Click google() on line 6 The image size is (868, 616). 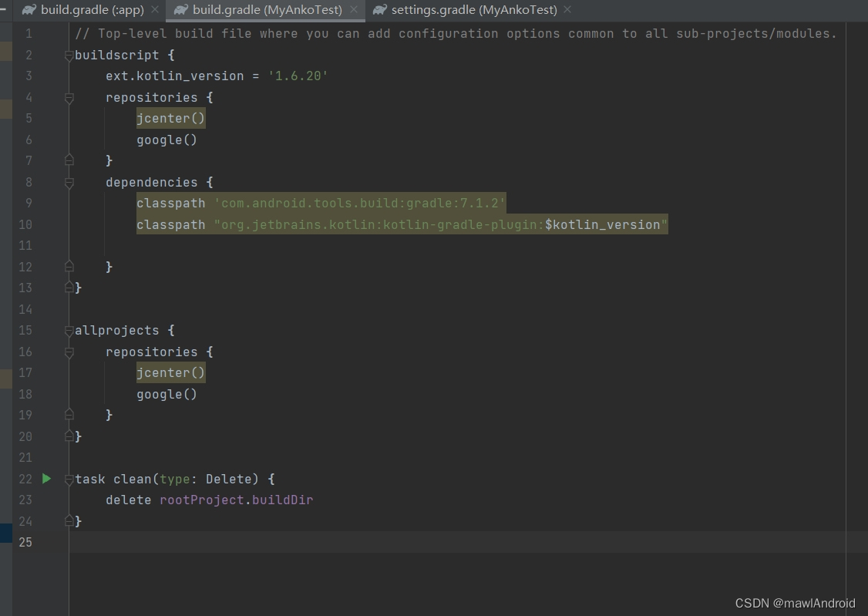coord(167,140)
